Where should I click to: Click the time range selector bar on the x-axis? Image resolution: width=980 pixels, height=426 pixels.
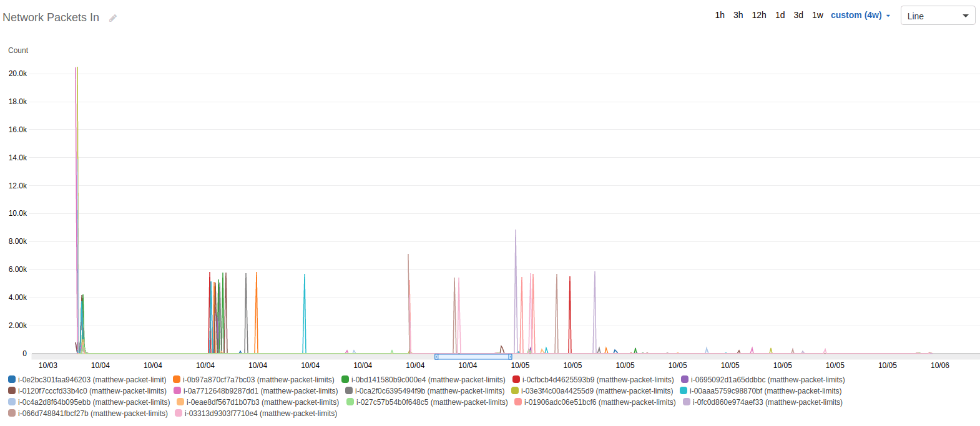473,357
